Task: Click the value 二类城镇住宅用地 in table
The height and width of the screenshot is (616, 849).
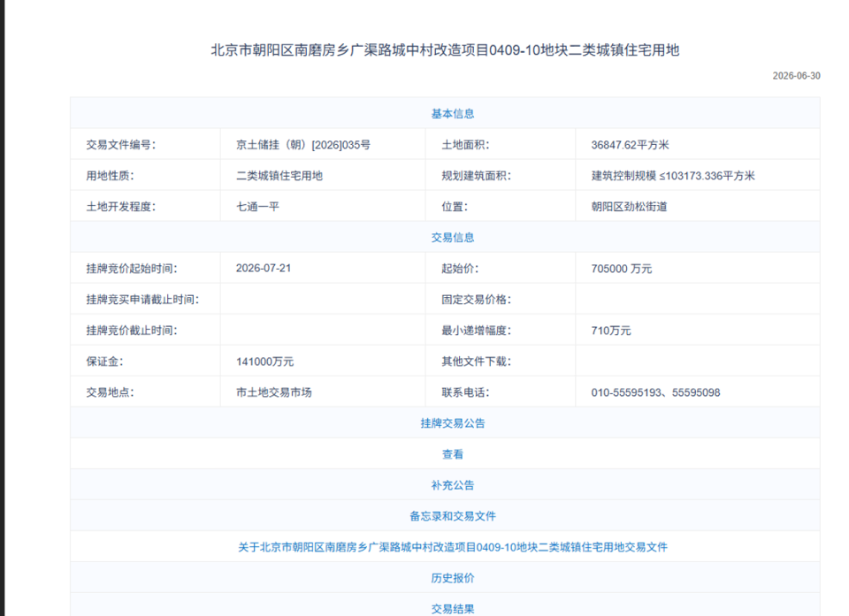Action: point(279,176)
